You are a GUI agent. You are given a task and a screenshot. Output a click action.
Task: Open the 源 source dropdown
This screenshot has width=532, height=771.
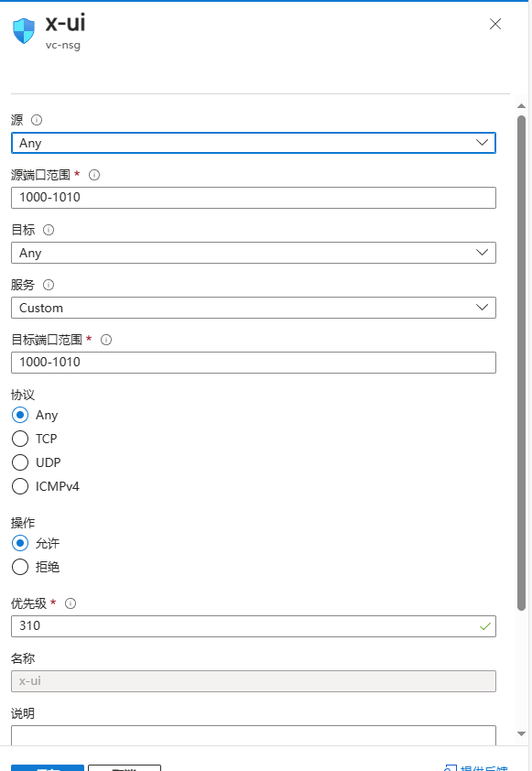254,143
